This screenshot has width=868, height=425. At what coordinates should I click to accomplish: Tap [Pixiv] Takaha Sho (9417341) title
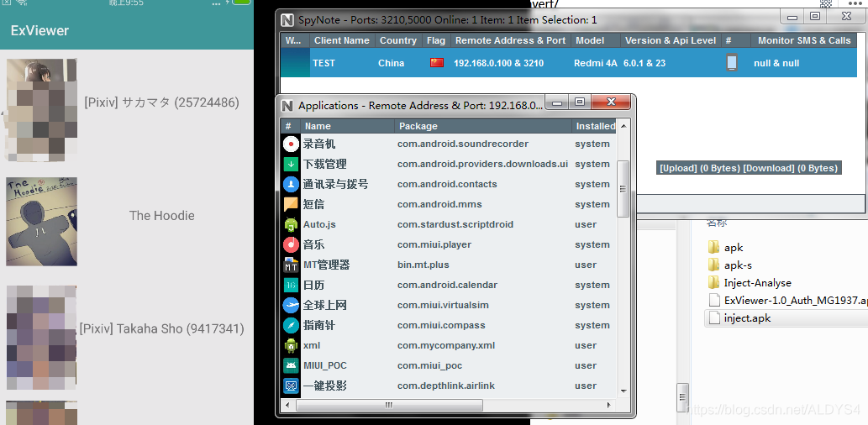[161, 328]
